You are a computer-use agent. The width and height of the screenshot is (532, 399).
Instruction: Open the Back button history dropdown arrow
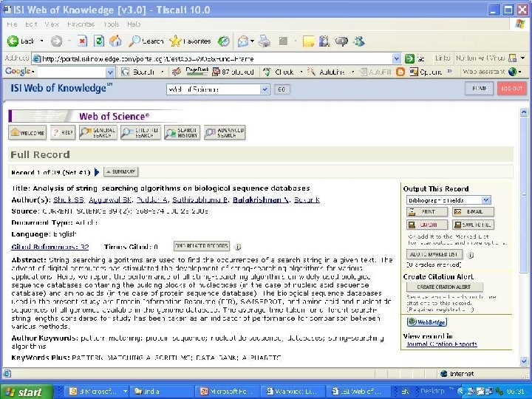click(41, 41)
